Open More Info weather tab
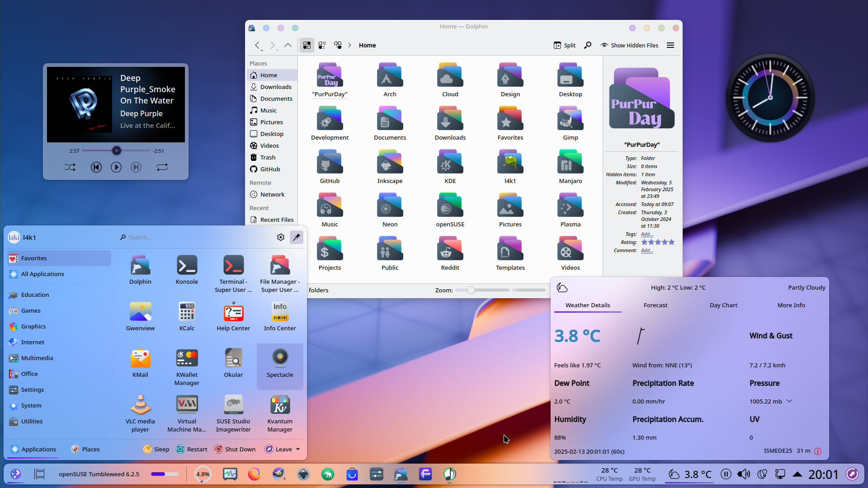 [x=791, y=305]
